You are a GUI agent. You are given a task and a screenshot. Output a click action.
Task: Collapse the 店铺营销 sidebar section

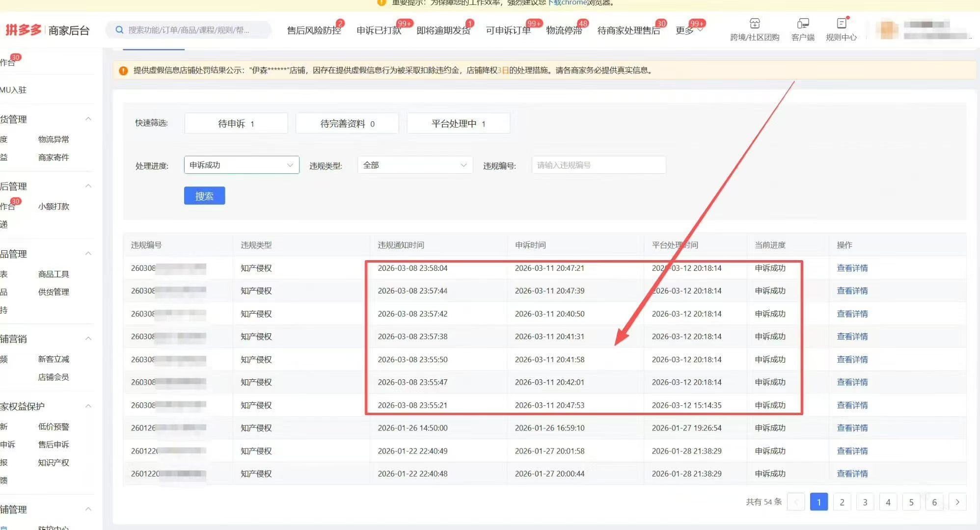88,339
